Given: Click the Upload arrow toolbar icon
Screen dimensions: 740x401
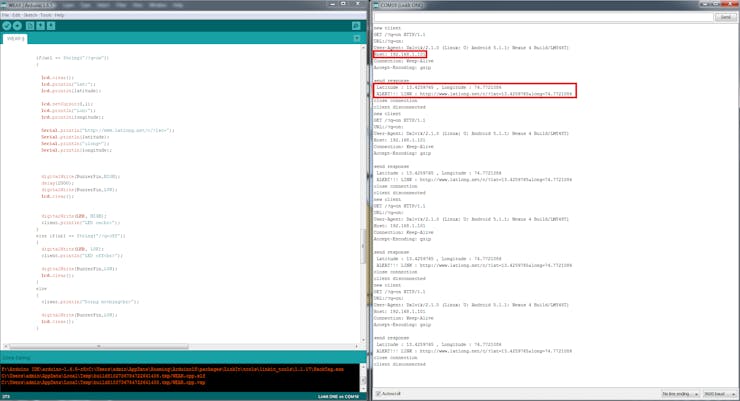Looking at the screenshot, I should (x=17, y=26).
